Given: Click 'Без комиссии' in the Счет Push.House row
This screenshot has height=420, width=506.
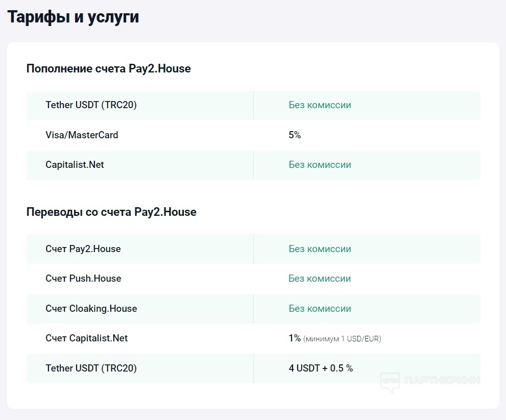Looking at the screenshot, I should [320, 279].
